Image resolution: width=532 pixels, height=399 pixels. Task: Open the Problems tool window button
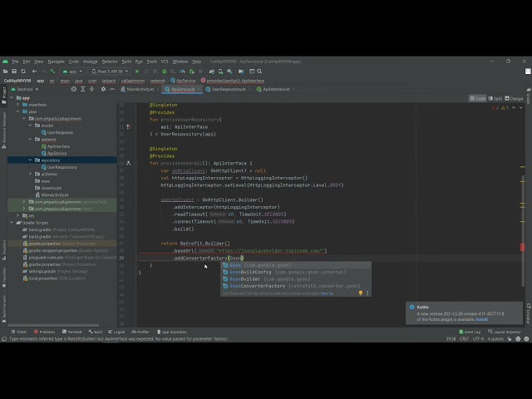[x=44, y=332]
